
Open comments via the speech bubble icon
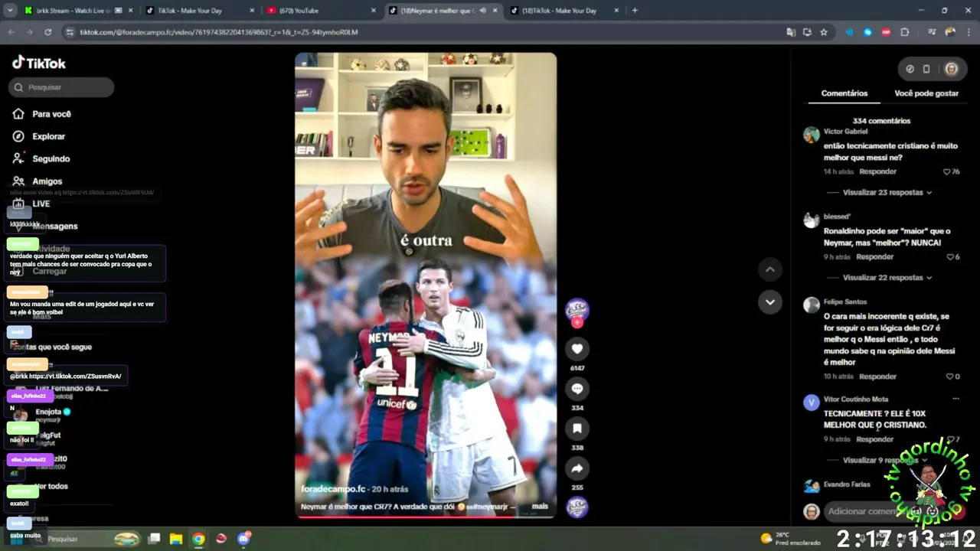point(577,389)
